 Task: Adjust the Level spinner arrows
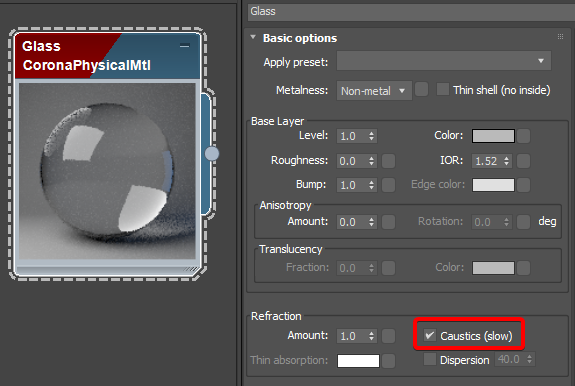(x=371, y=136)
